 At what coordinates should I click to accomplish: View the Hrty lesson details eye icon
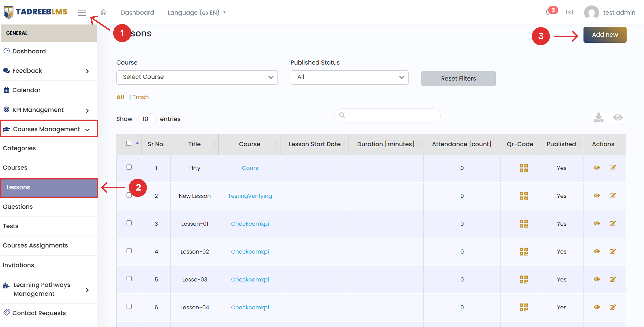[x=597, y=168]
